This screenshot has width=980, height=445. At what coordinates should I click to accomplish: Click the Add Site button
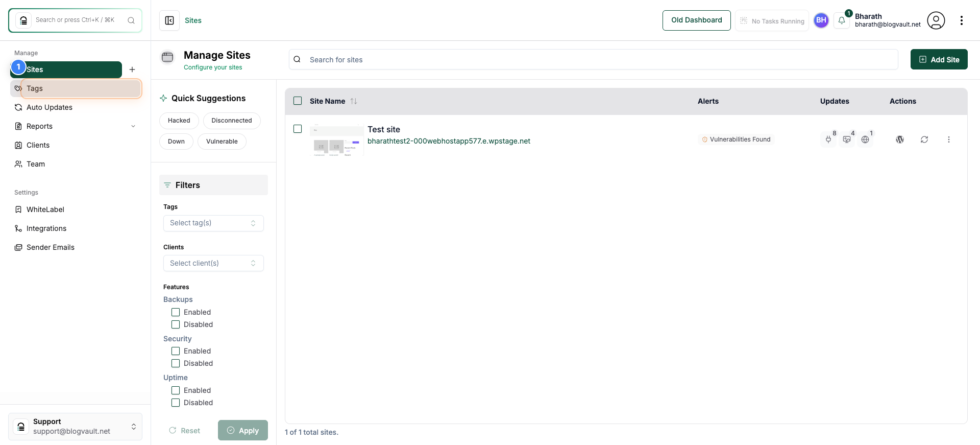coord(939,59)
